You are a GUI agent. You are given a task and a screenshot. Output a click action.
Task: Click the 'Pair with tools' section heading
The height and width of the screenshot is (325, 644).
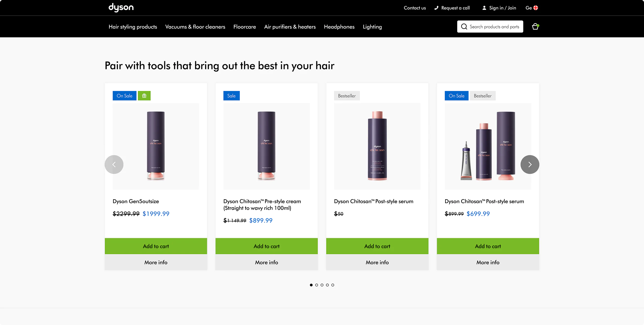[x=219, y=66]
